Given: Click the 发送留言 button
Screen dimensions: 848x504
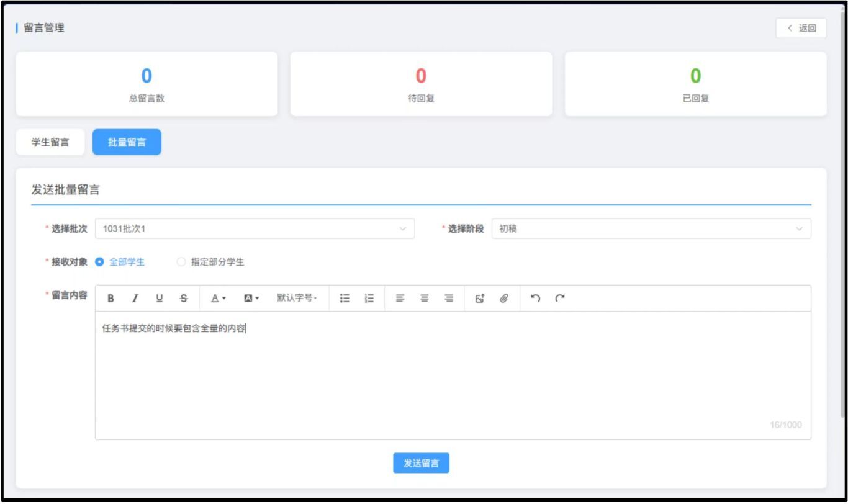Looking at the screenshot, I should [421, 463].
